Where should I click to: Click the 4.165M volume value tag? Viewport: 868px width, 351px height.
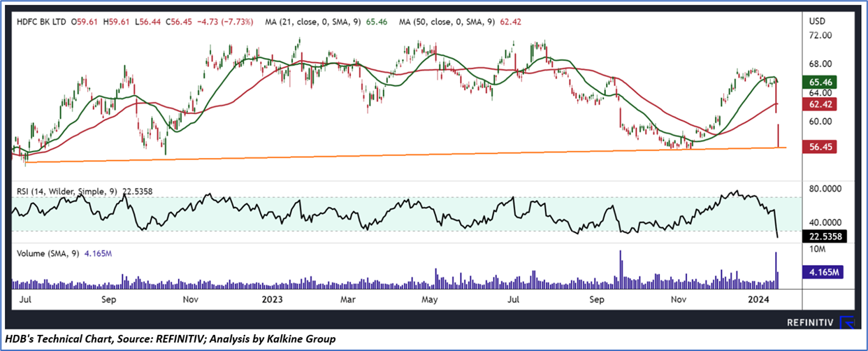pyautogui.click(x=822, y=271)
